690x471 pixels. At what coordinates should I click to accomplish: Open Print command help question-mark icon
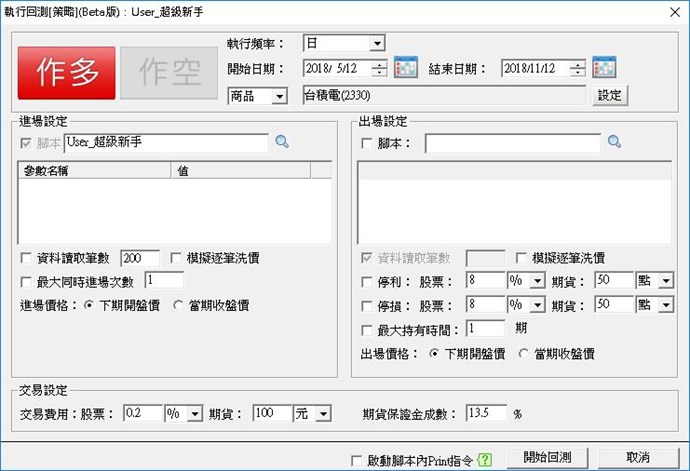(x=484, y=460)
